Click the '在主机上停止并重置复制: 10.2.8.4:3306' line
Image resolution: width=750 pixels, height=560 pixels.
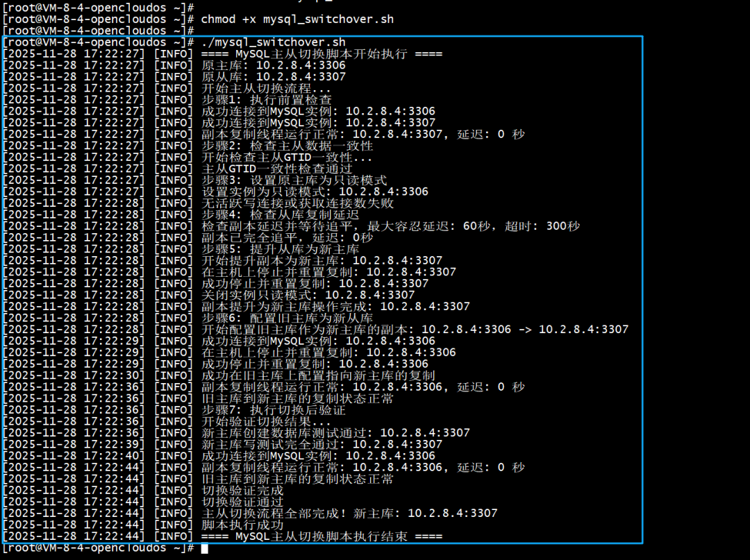[x=229, y=352]
